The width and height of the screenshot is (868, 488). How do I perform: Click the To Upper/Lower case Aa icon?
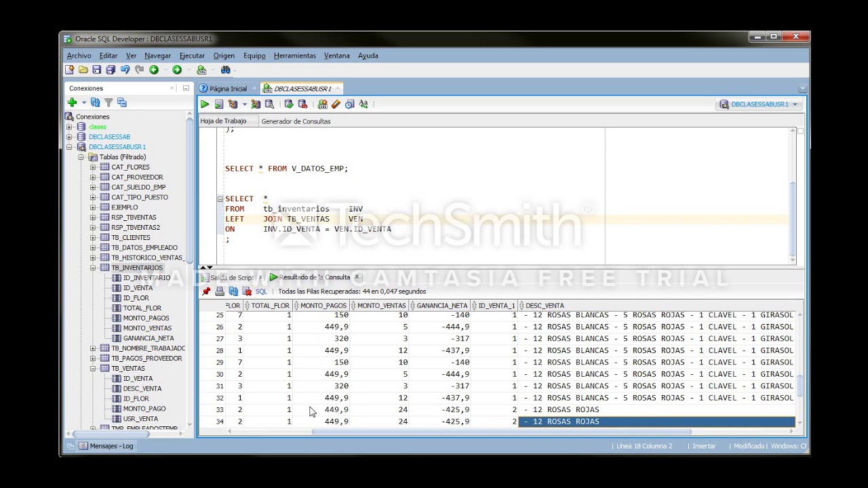click(x=363, y=104)
